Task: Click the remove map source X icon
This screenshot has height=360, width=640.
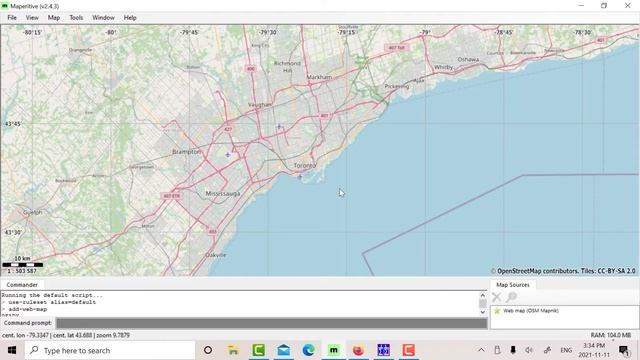Action: pos(497,297)
